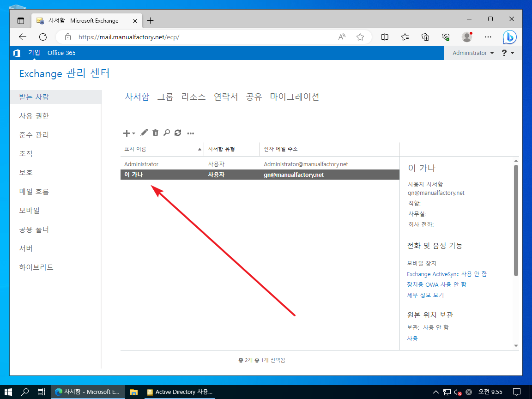Open the favorites list icon

click(x=405, y=37)
